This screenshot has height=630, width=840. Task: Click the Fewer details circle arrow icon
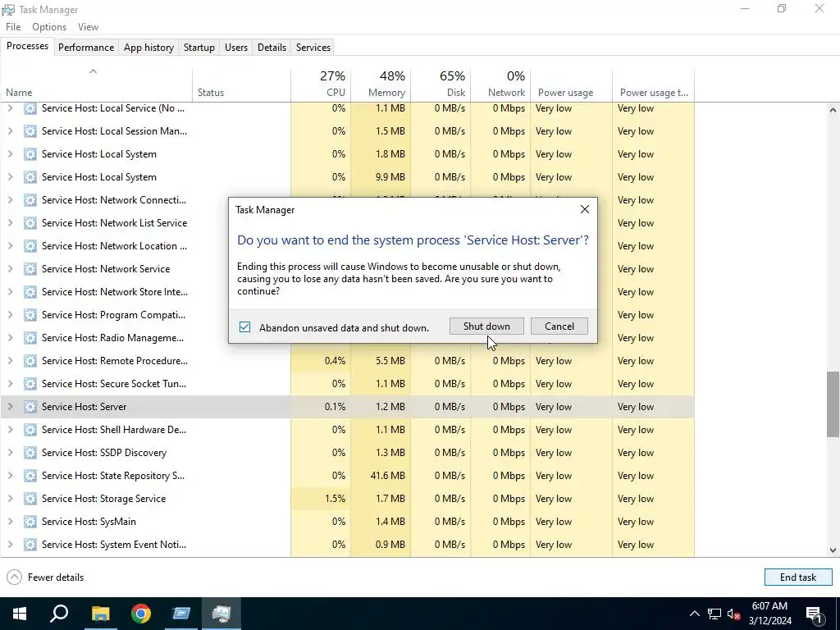[15, 577]
